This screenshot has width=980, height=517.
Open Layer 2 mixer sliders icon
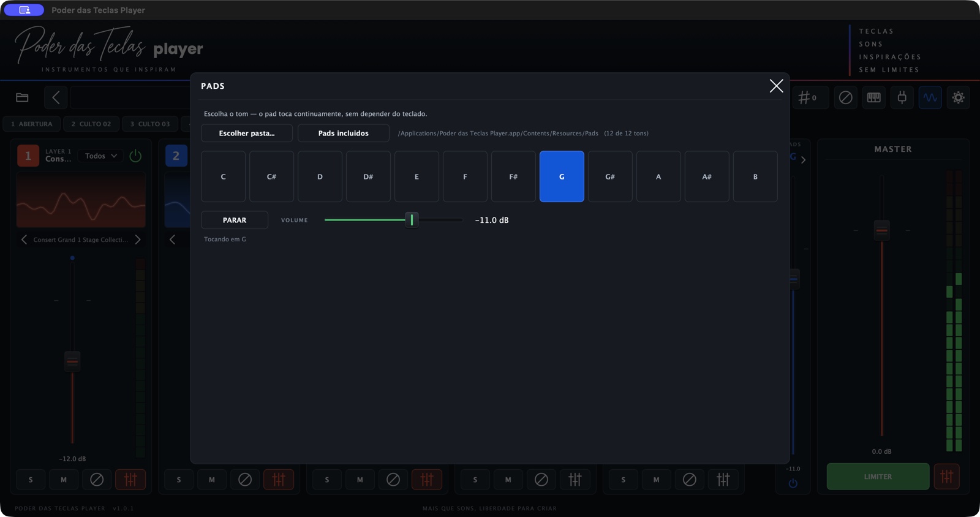(x=279, y=480)
